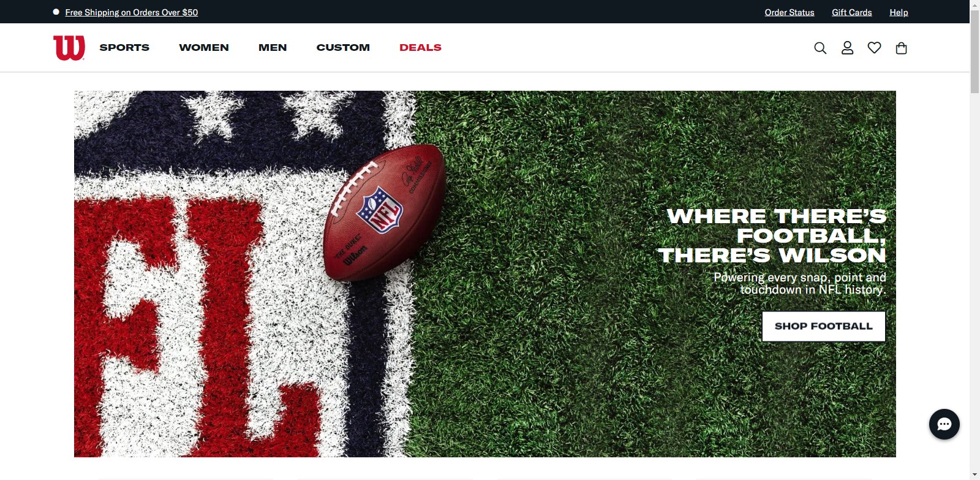The width and height of the screenshot is (980, 480).
Task: Visit the Gift Cards link
Action: (851, 12)
